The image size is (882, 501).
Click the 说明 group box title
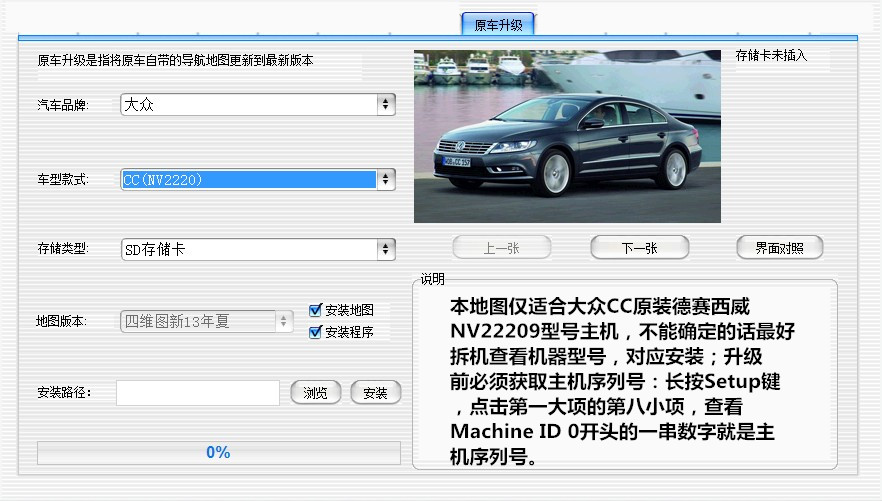[433, 279]
